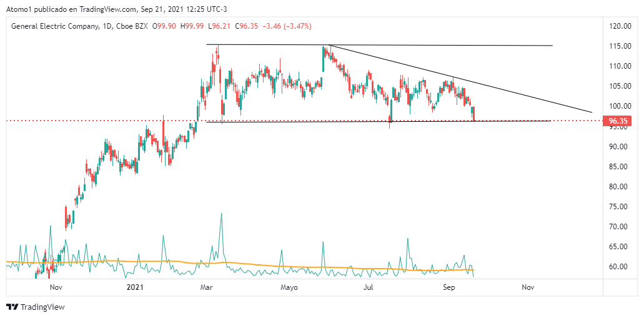
Task: Click the General Electric Company symbol title
Action: click(x=55, y=26)
